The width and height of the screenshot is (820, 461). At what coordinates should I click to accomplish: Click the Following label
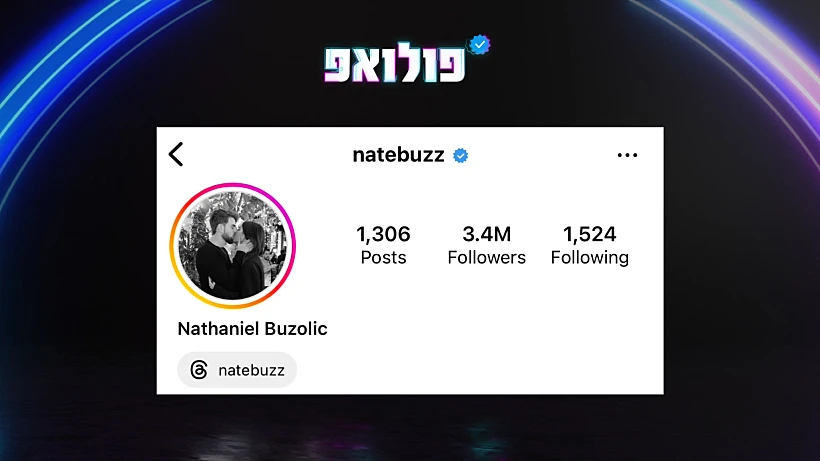[589, 258]
